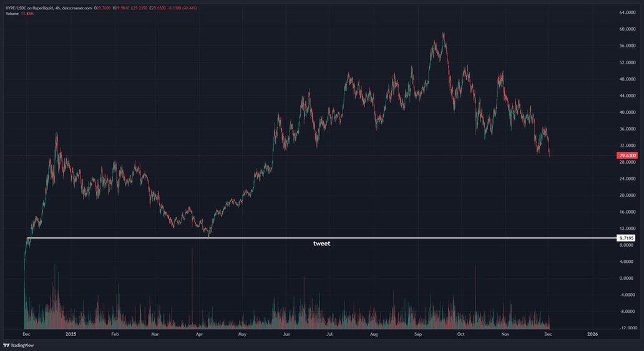Select the "tweet" text annotation
644x351 pixels.
point(321,244)
